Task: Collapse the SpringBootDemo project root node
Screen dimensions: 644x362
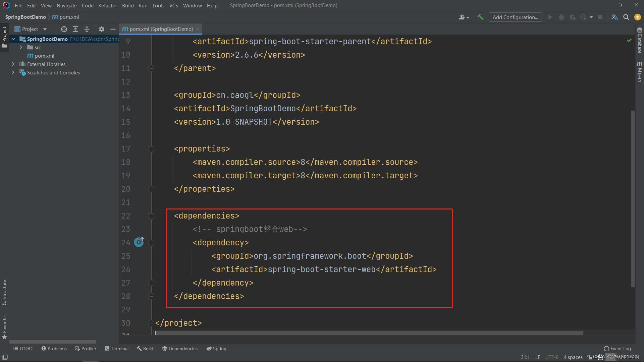Action: pos(13,39)
